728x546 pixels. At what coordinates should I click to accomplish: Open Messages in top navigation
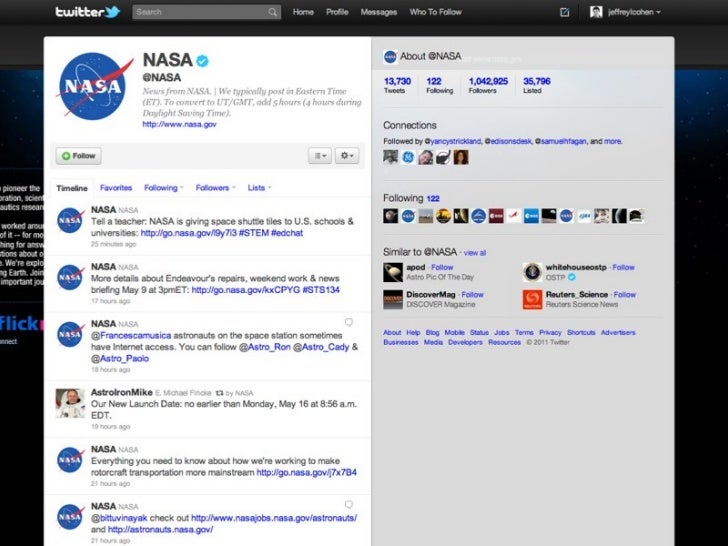coord(379,12)
